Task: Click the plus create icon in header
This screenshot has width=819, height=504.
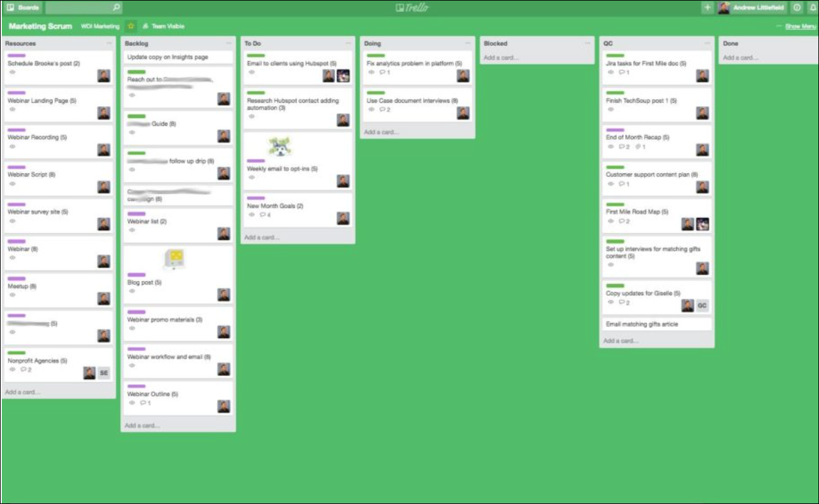Action: [707, 8]
